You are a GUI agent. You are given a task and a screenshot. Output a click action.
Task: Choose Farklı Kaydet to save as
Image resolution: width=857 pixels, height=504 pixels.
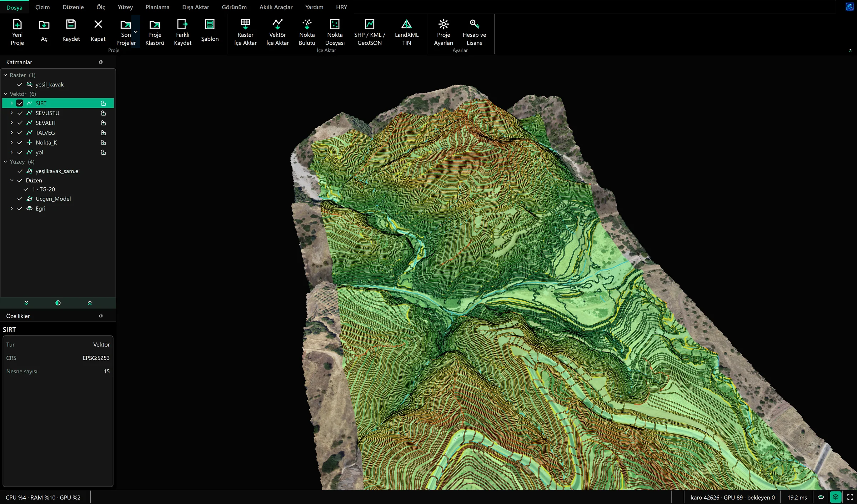(x=182, y=32)
